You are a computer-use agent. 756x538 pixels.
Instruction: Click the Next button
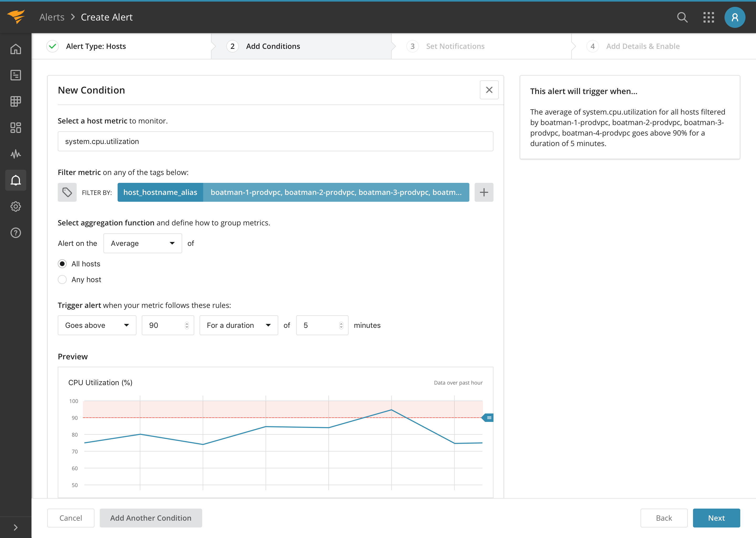coord(716,518)
